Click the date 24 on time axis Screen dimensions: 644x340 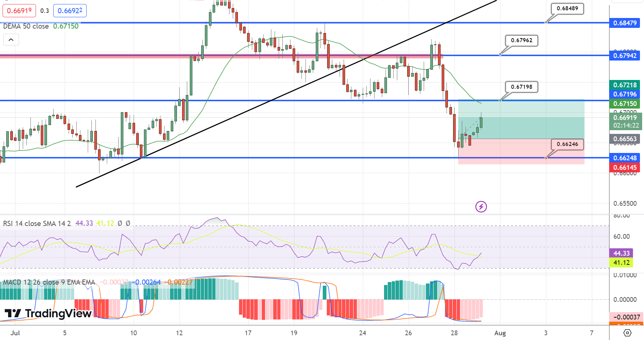tap(363, 333)
